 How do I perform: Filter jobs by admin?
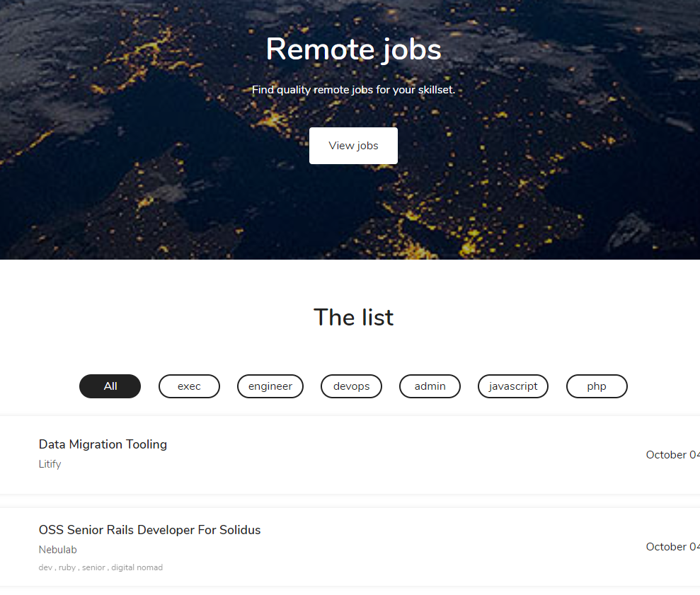coord(430,386)
